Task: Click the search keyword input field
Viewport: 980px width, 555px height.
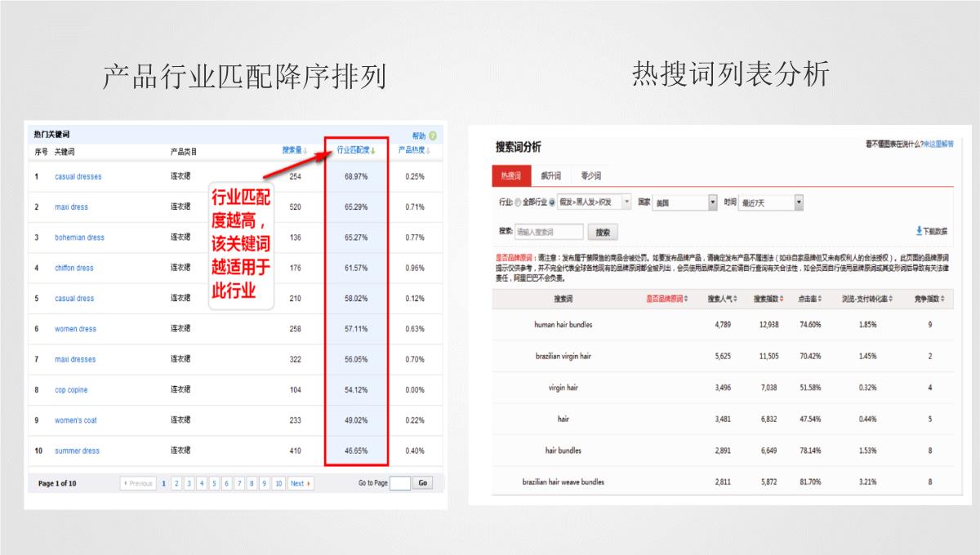Action: coord(549,233)
